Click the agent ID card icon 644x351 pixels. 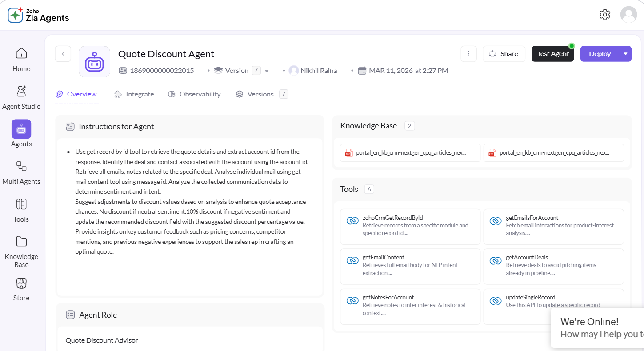[x=123, y=71]
